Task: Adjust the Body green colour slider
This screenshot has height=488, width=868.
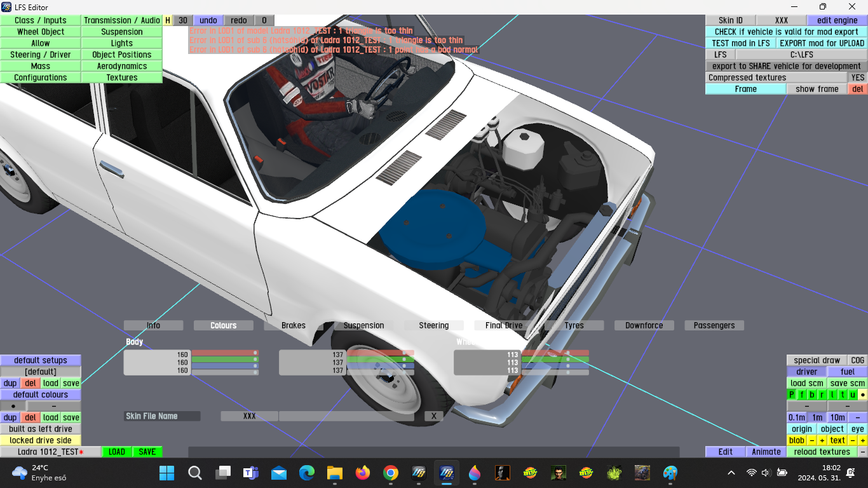Action: pyautogui.click(x=225, y=360)
